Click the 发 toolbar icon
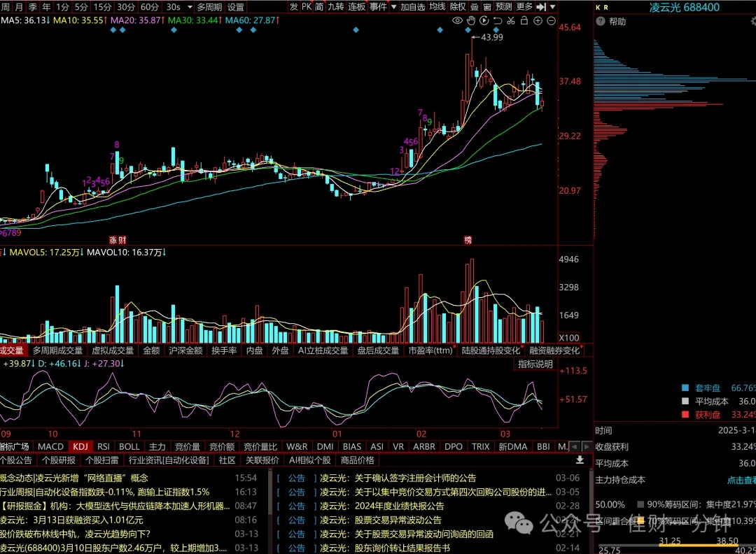756x554 pixels. coord(293,7)
